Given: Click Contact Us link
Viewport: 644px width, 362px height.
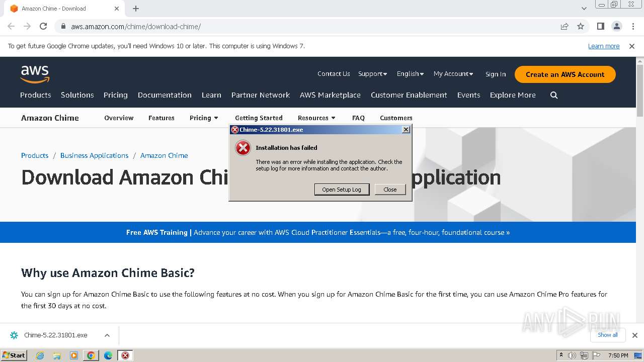Looking at the screenshot, I should 334,74.
